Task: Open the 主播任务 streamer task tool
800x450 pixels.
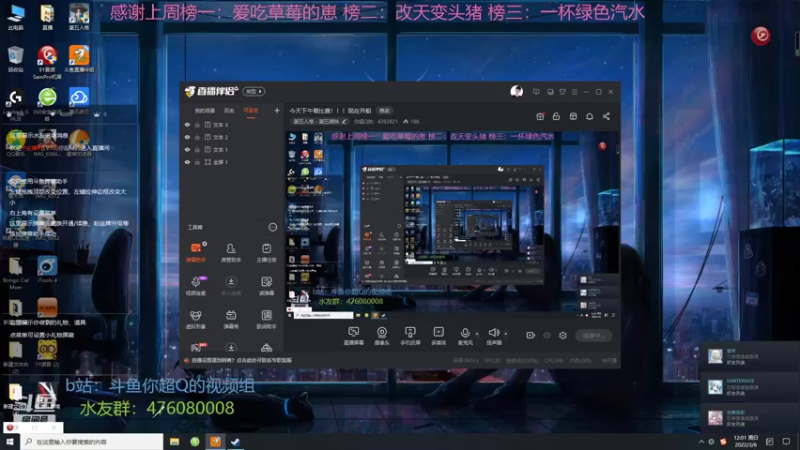Action: tap(266, 252)
